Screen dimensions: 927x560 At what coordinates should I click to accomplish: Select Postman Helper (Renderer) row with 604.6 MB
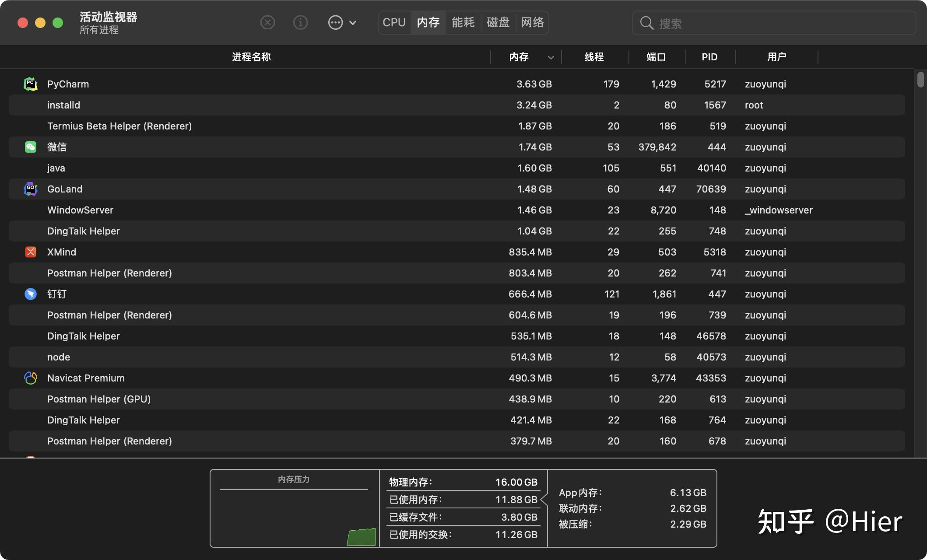click(456, 315)
